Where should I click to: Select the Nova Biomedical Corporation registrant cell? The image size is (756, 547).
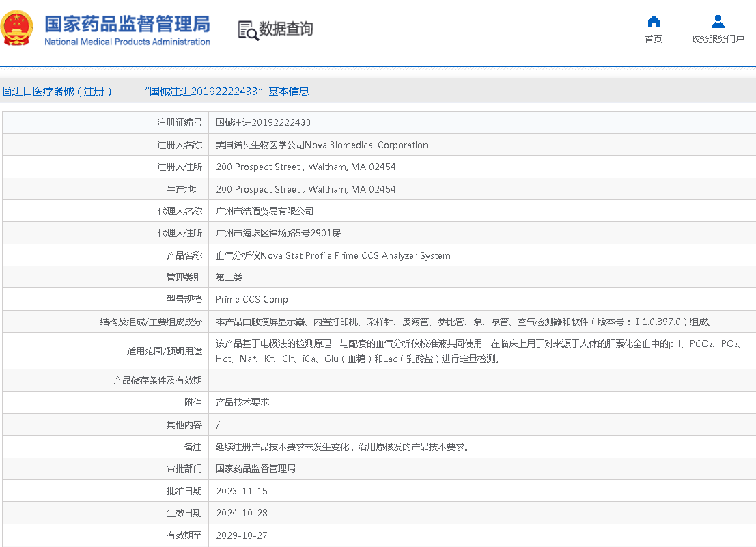point(322,145)
